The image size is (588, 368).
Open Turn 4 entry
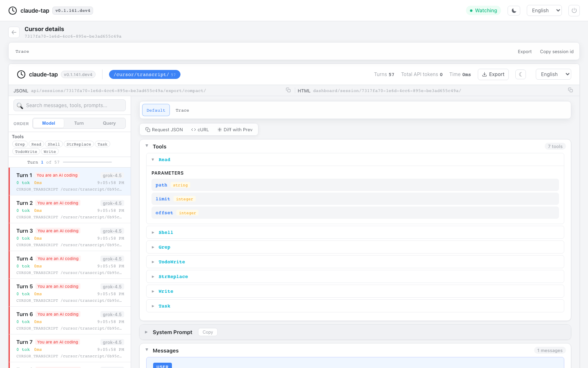pyautogui.click(x=69, y=265)
